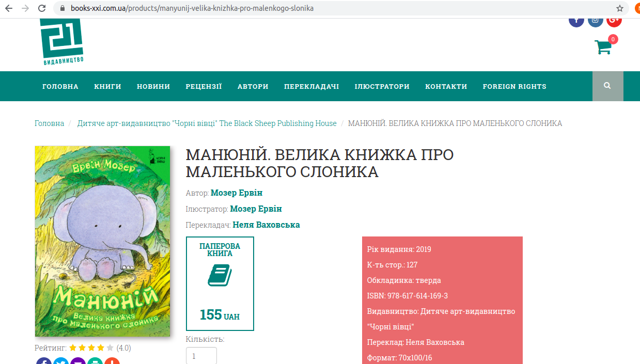Click the Кількість: label
Image resolution: width=640 pixels, height=364 pixels.
(205, 339)
